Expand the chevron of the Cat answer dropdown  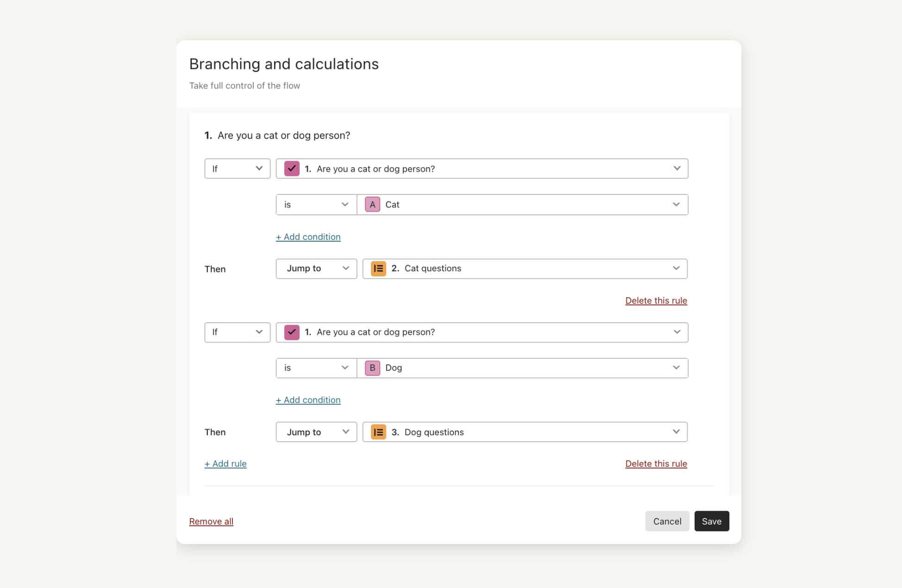(x=676, y=205)
